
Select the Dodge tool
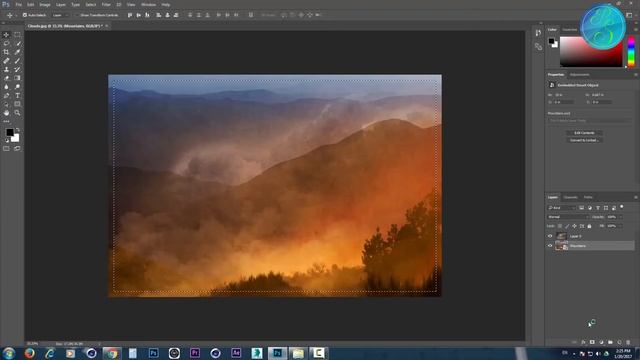[x=17, y=87]
